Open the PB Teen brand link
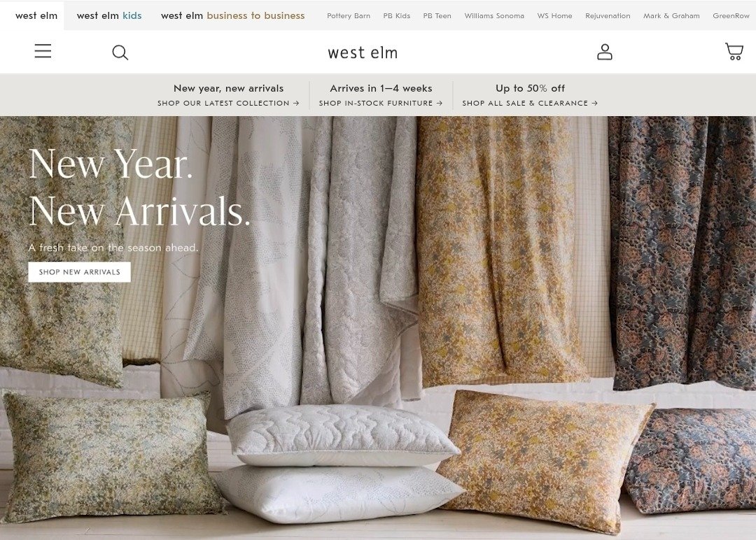 (x=437, y=16)
